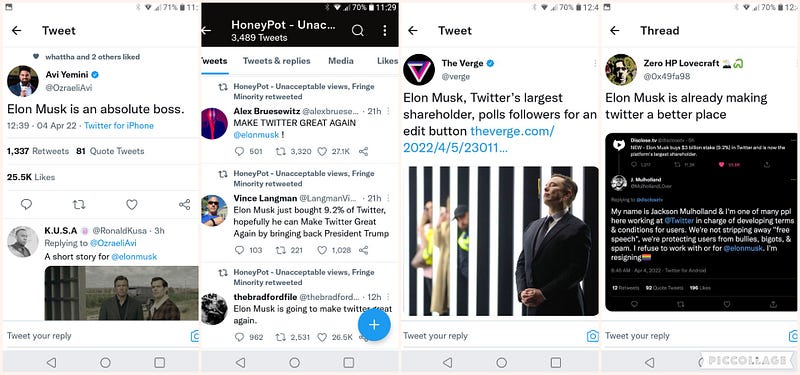Viewport: 800px width, 375px height.
Task: Open options menu on The Verge tweet
Action: pyautogui.click(x=595, y=63)
